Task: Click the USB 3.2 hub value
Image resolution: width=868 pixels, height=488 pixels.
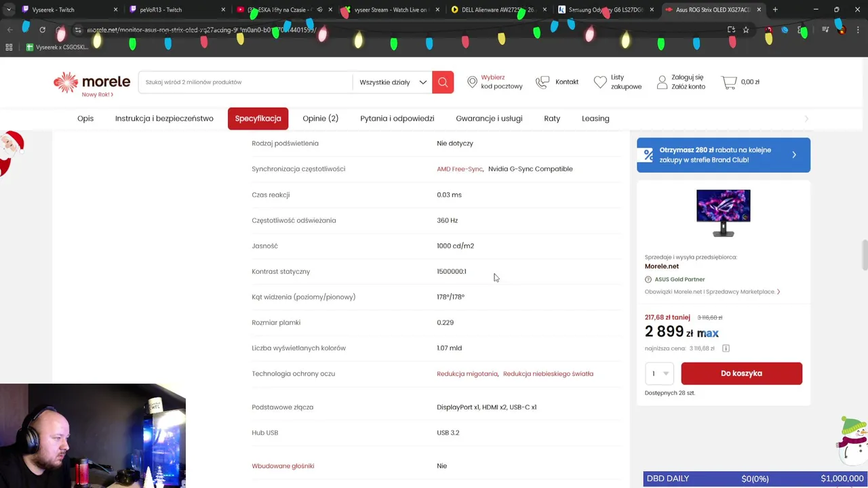Action: [448, 432]
